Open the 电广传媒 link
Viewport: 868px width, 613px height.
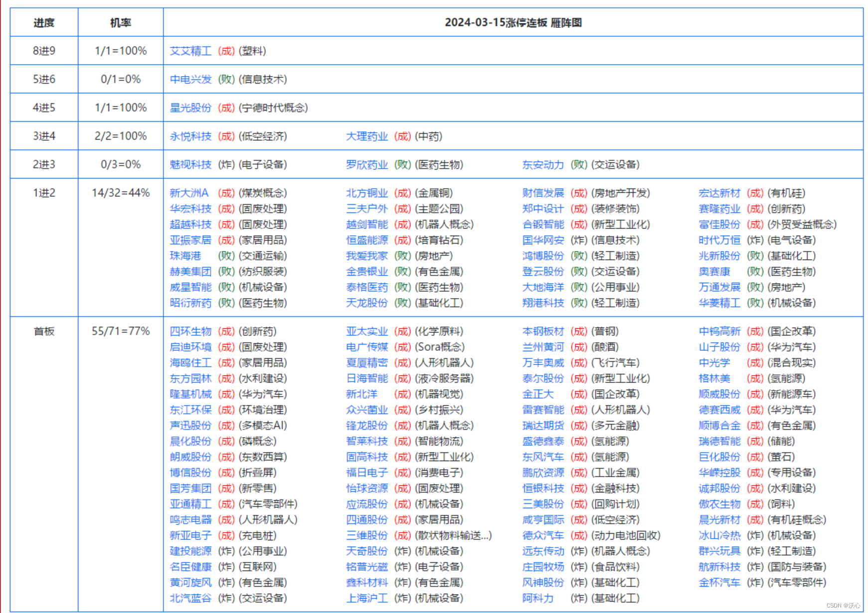coord(367,347)
